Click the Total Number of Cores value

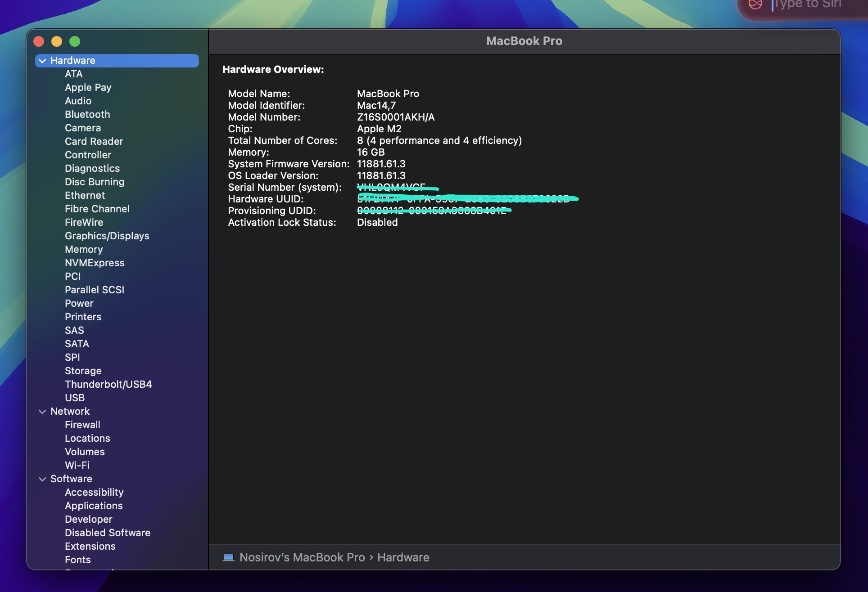coord(439,141)
